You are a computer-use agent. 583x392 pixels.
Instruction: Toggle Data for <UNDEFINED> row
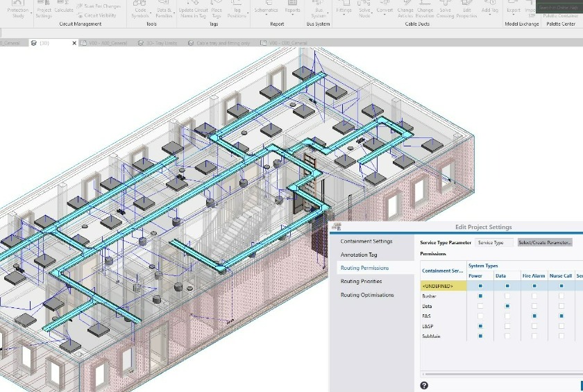click(x=507, y=286)
